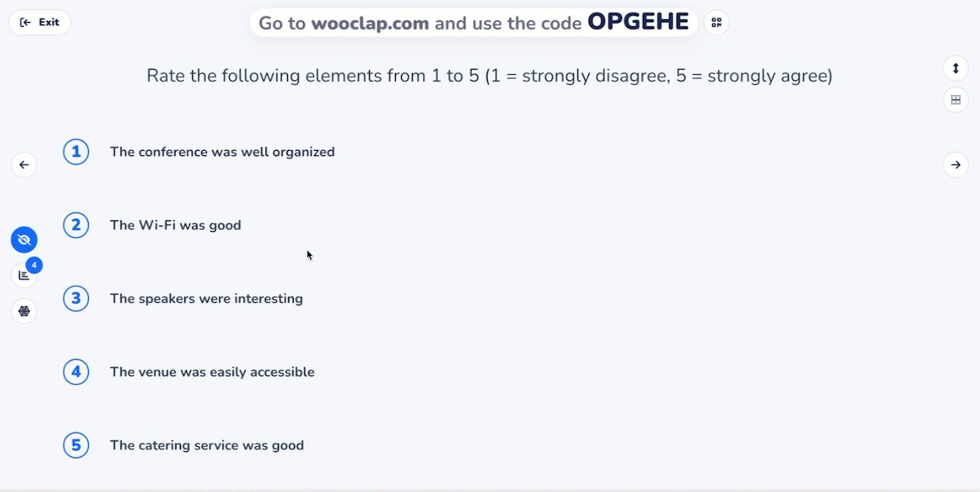This screenshot has height=492, width=980.
Task: Click "The venue was easily accessible" statement
Action: pyautogui.click(x=212, y=372)
